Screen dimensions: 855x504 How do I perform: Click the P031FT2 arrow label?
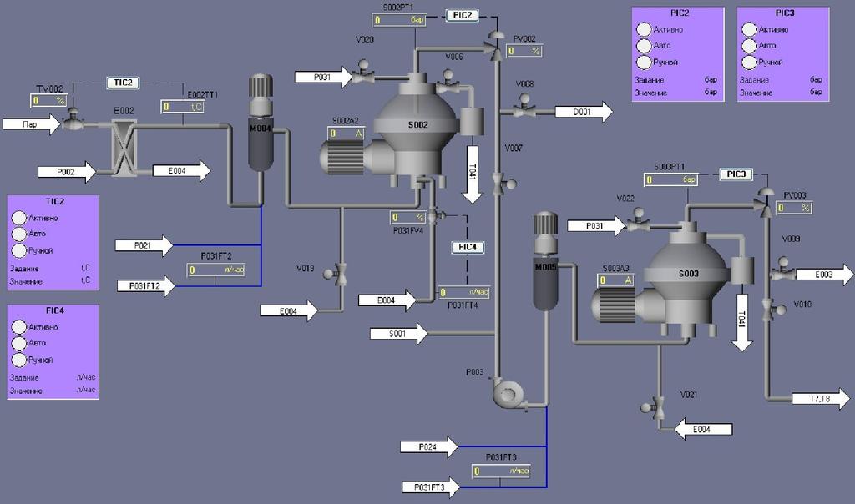point(146,286)
